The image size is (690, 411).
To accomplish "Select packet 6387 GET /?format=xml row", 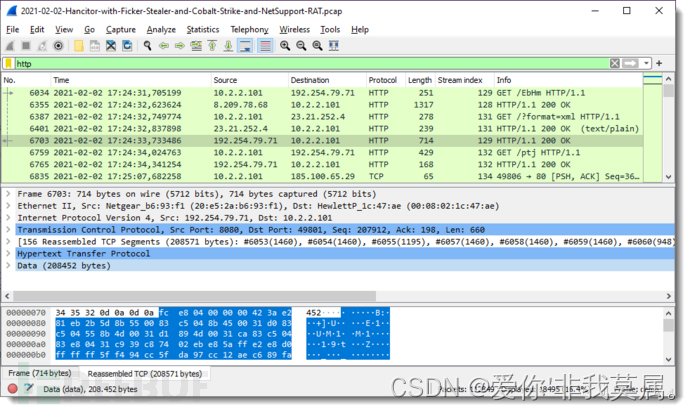I will [322, 117].
